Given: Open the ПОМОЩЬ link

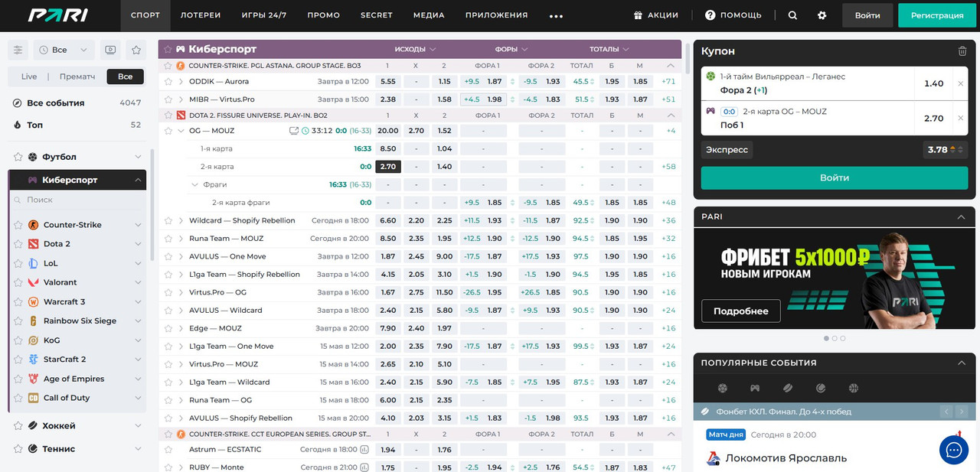Looking at the screenshot, I should point(733,15).
